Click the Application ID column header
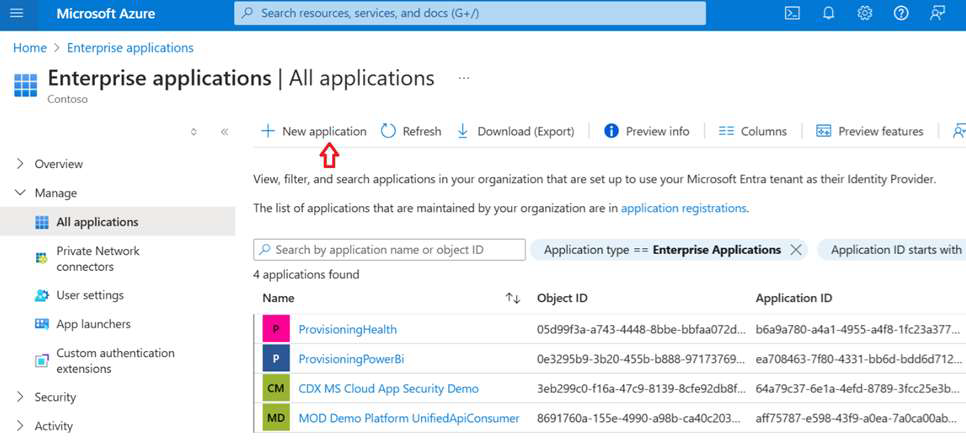966x448 pixels. [794, 298]
